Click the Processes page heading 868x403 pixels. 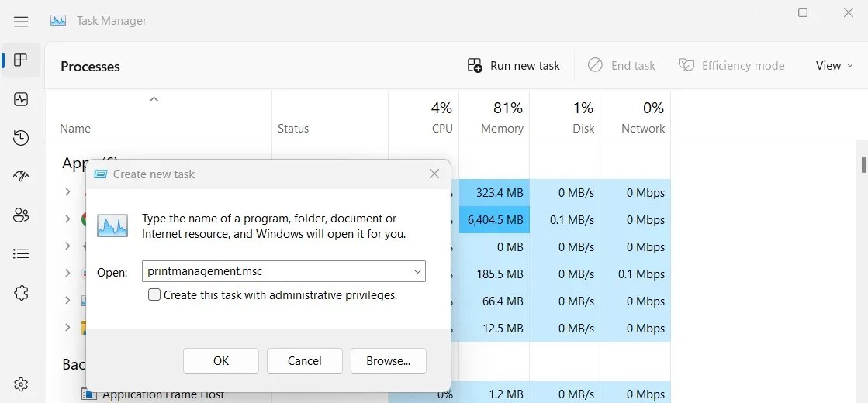tap(90, 67)
